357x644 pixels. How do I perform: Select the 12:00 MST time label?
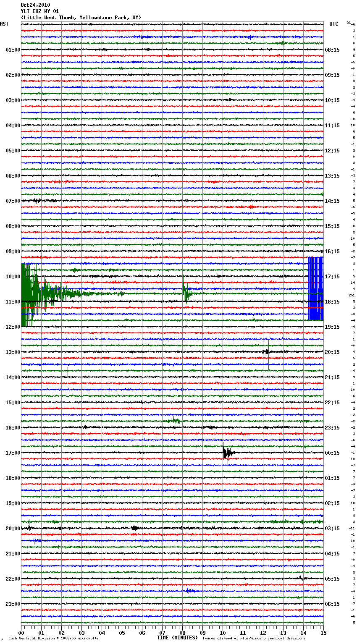pos(13,327)
